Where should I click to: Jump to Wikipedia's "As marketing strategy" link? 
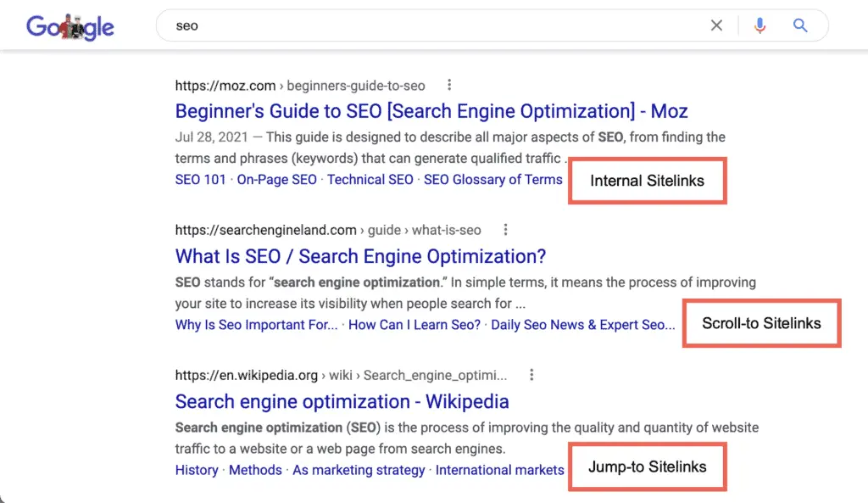[x=359, y=470]
